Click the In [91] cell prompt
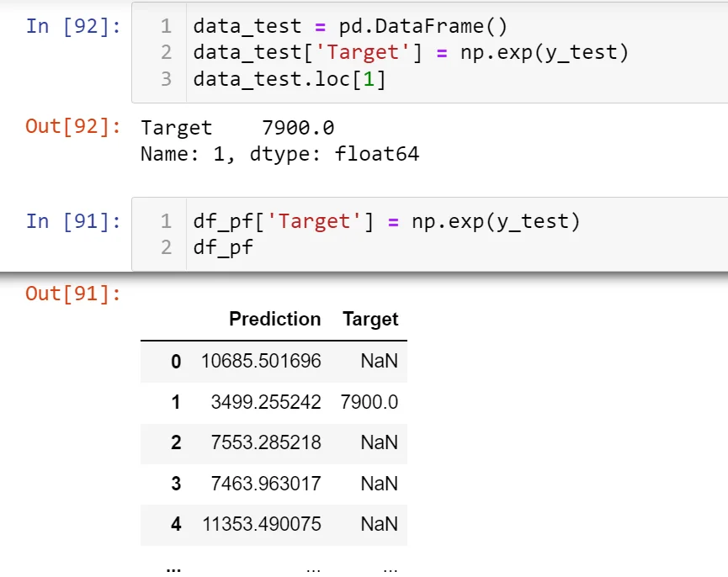Image resolution: width=728 pixels, height=577 pixels. [73, 220]
